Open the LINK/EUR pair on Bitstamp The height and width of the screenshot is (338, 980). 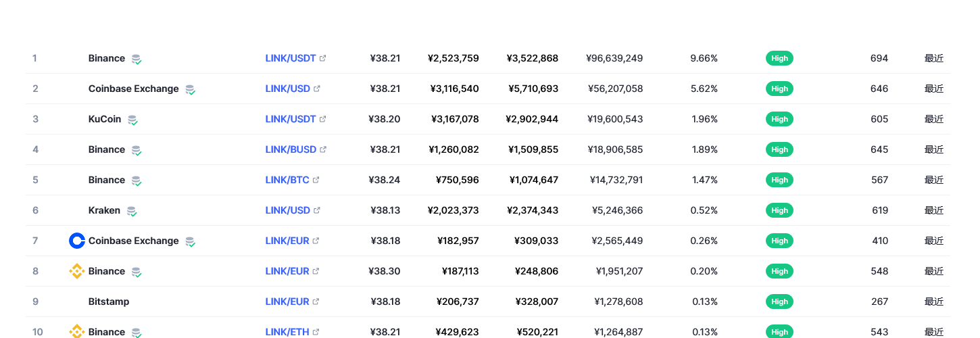287,301
